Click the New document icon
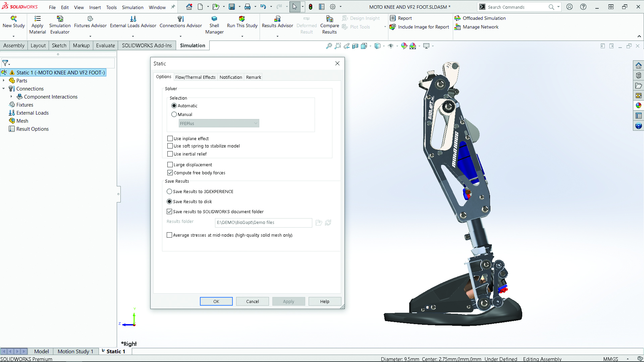The width and height of the screenshot is (644, 362). pyautogui.click(x=200, y=7)
